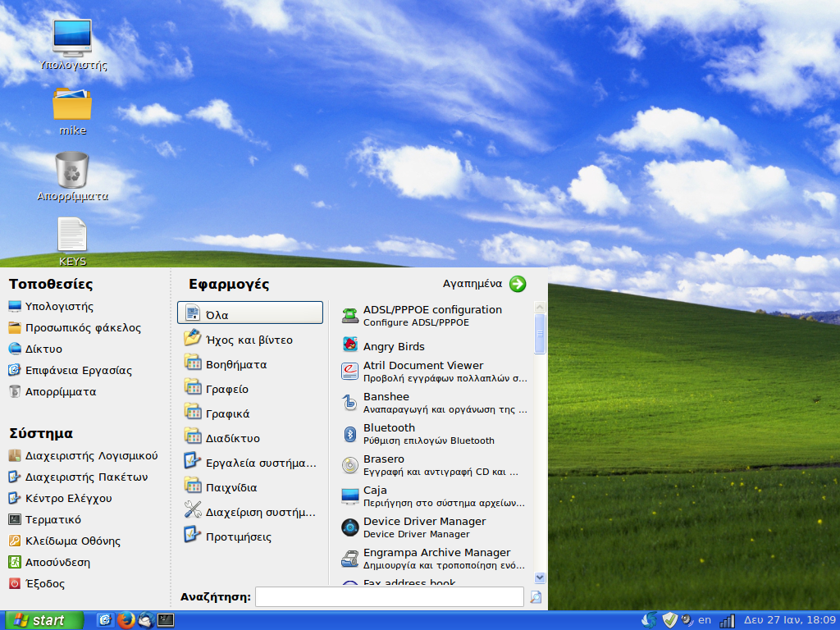This screenshot has width=840, height=630.
Task: Open Device Driver Manager
Action: tap(434, 527)
